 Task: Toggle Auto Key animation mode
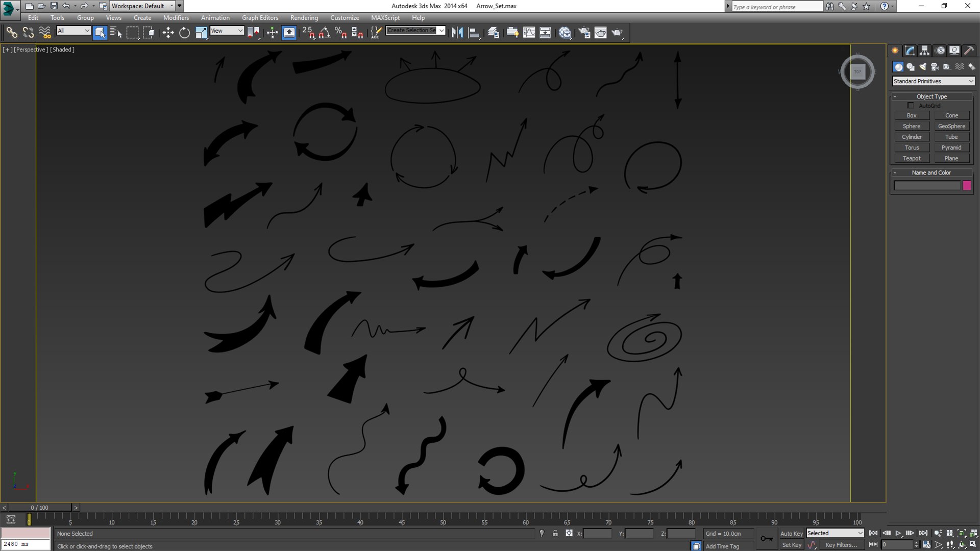pyautogui.click(x=791, y=534)
